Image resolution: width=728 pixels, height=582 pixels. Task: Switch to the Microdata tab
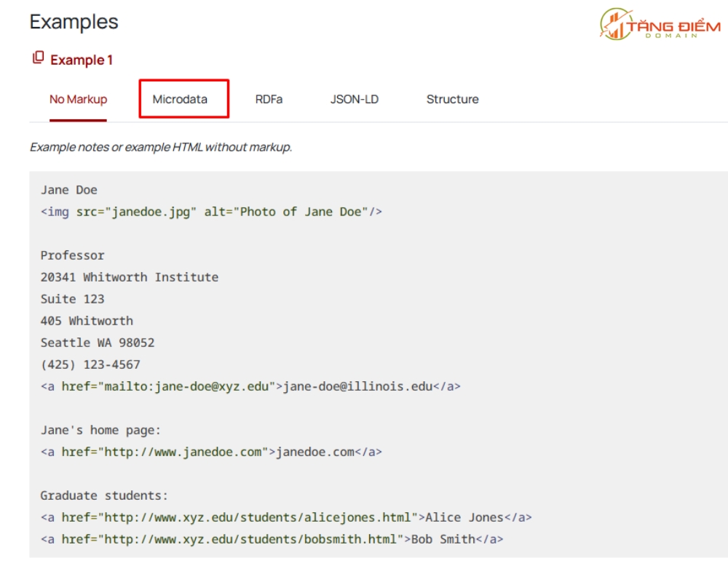(x=180, y=100)
